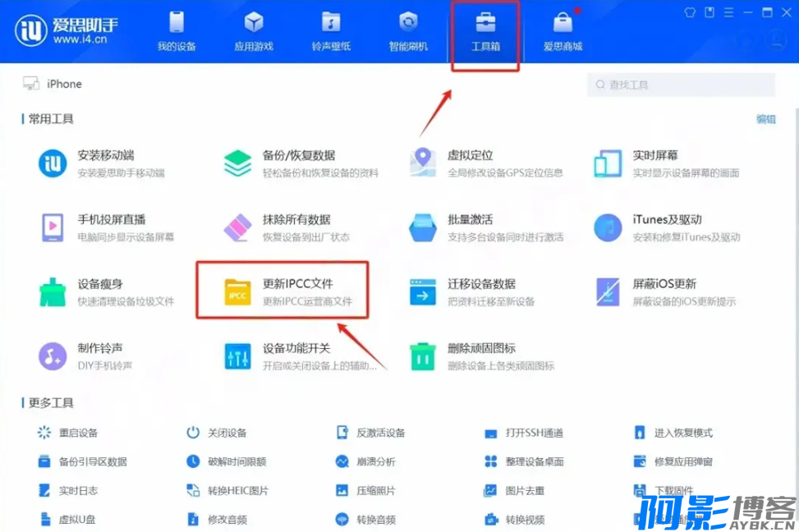Start 实时屏幕 tool icon
The height and width of the screenshot is (532, 799).
(608, 163)
